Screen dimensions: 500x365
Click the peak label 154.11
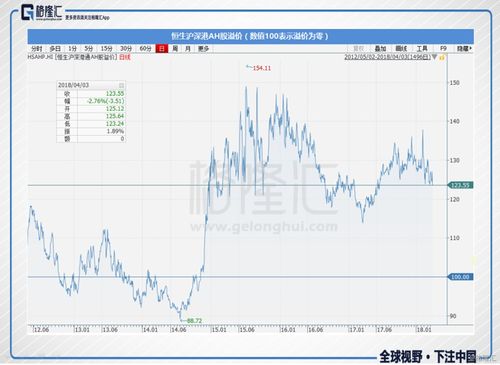coord(262,68)
